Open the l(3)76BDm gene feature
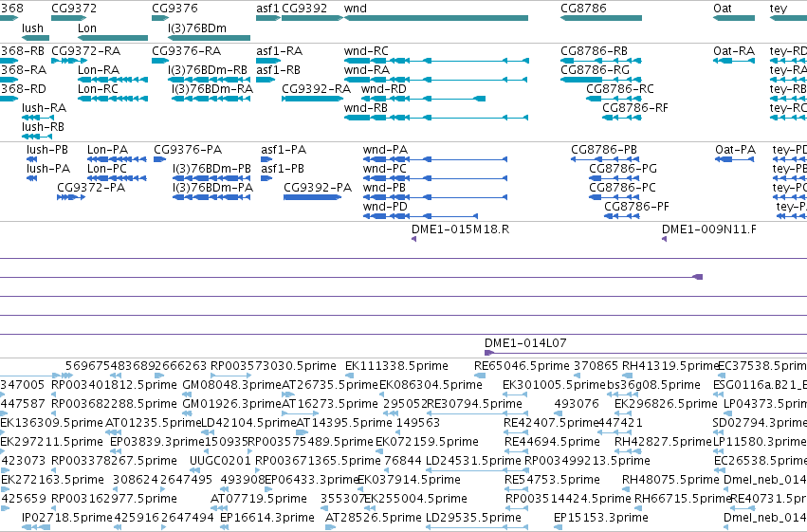The height and width of the screenshot is (532, 807). pyautogui.click(x=209, y=38)
